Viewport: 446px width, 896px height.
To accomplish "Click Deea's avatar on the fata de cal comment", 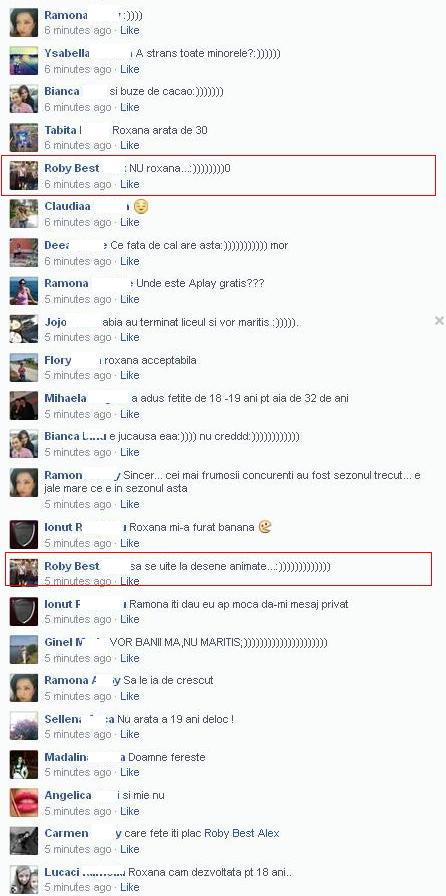I will 24,253.
